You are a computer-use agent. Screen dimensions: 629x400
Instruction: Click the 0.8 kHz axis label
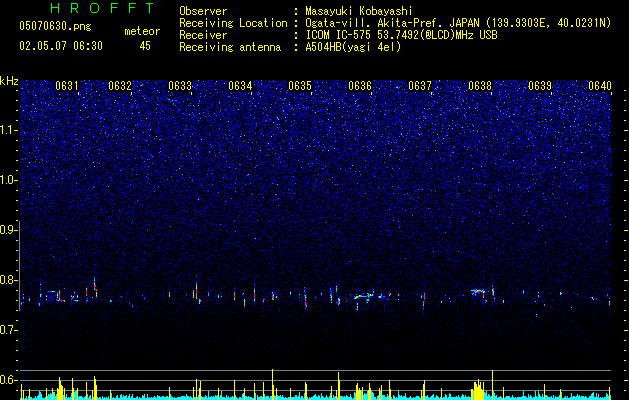[x=9, y=280]
